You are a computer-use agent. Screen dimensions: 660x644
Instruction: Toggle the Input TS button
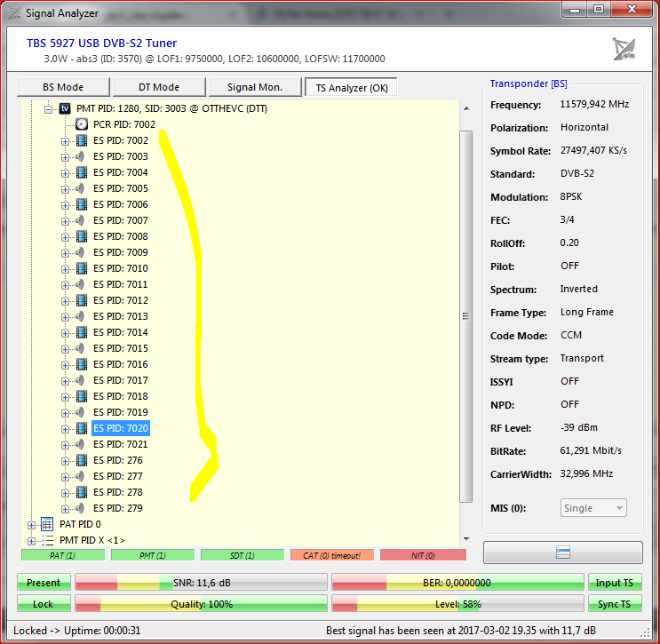point(614,583)
